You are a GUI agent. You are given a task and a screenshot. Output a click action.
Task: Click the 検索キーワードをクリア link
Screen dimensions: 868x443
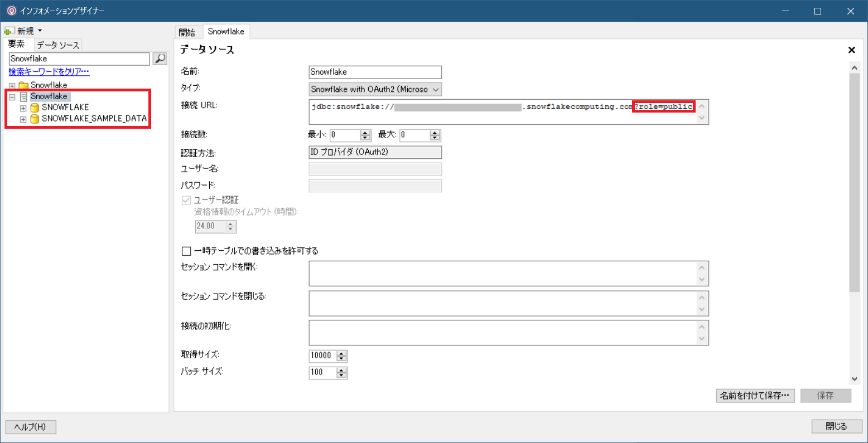[x=49, y=71]
